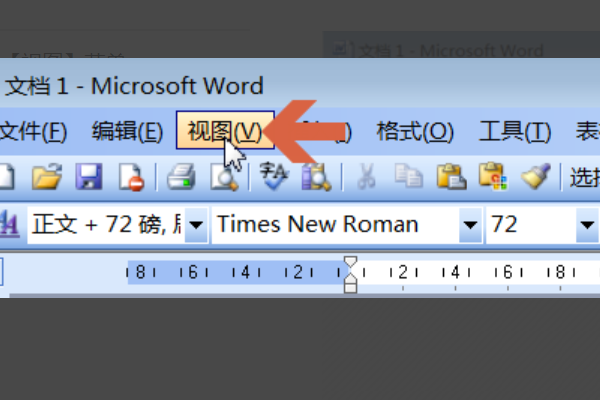
Task: Click the Open folder icon
Action: click(47, 177)
